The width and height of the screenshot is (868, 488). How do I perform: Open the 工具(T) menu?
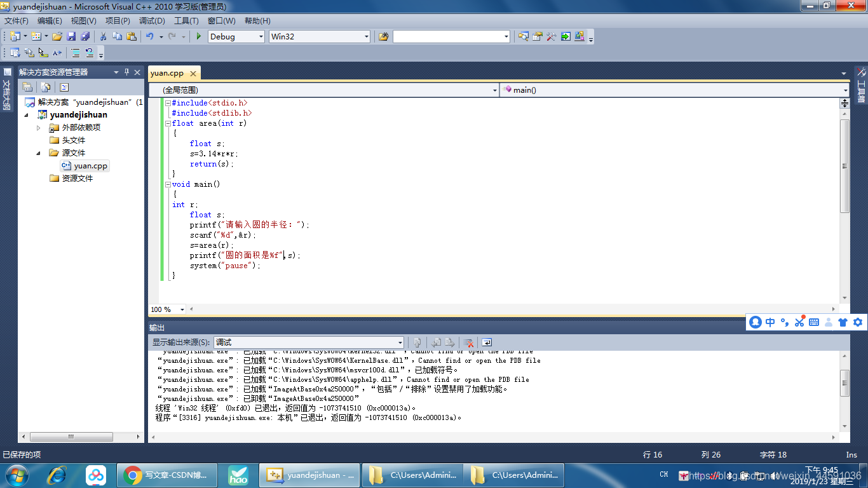click(x=186, y=21)
